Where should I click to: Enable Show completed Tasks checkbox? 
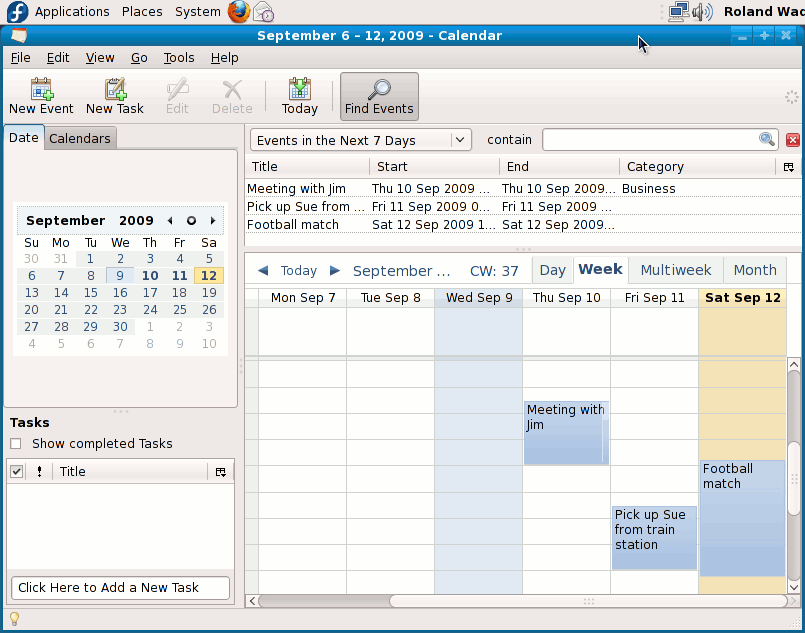pos(16,444)
